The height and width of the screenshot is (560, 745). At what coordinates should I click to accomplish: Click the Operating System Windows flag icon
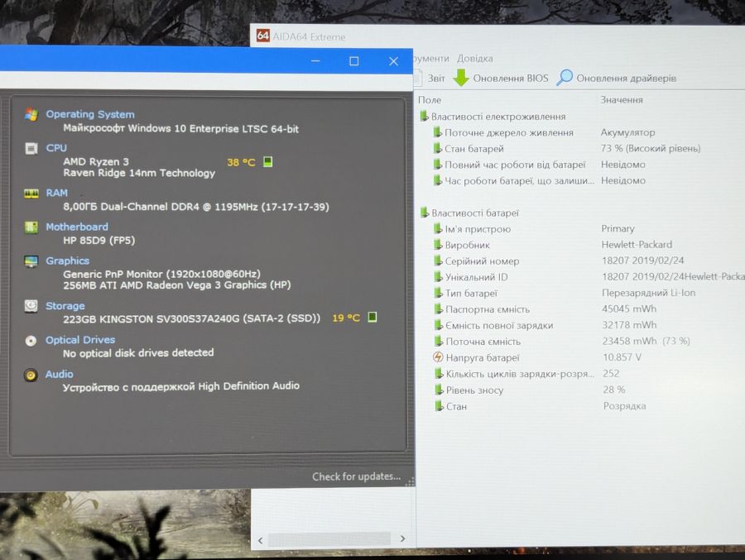[x=31, y=114]
